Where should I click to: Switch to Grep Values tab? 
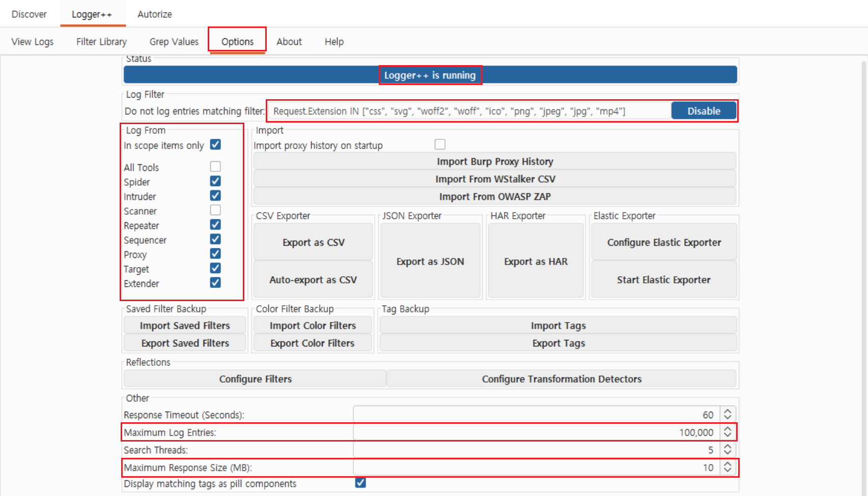coord(174,42)
